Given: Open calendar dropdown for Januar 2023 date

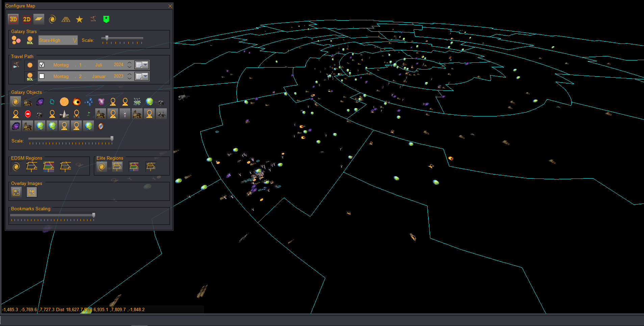Looking at the screenshot, I should (x=142, y=76).
